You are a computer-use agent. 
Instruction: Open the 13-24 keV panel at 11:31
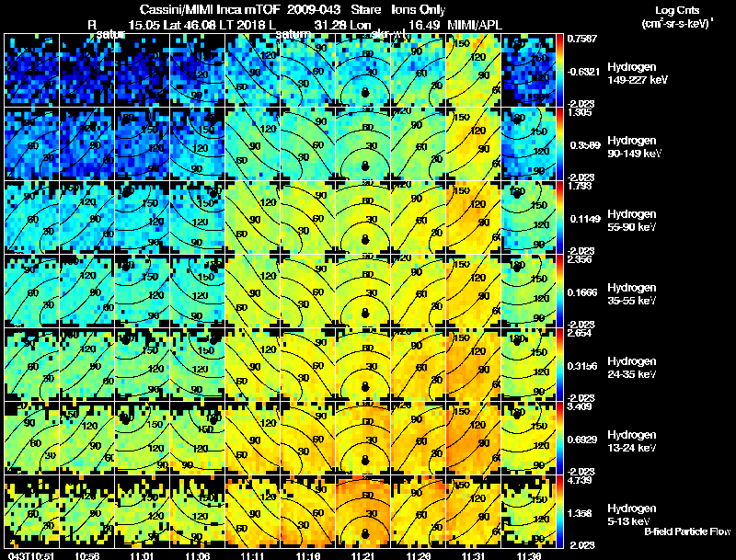click(x=473, y=438)
